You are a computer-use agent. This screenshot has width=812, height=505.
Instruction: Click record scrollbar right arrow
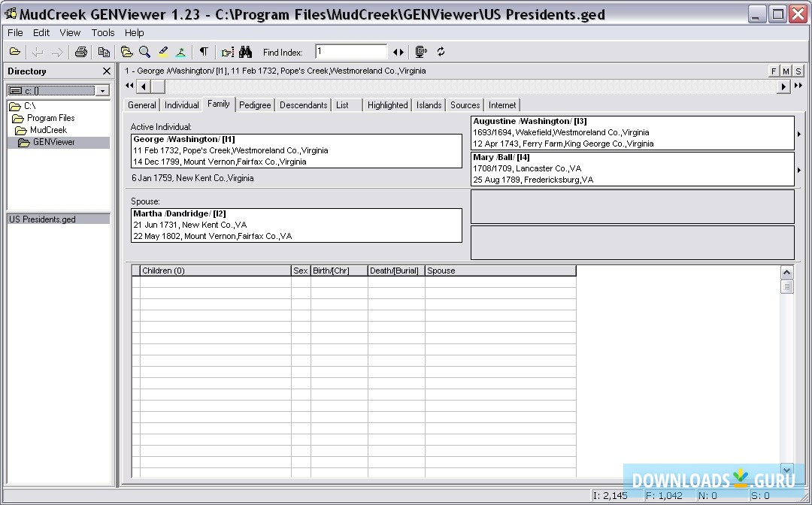coord(784,86)
